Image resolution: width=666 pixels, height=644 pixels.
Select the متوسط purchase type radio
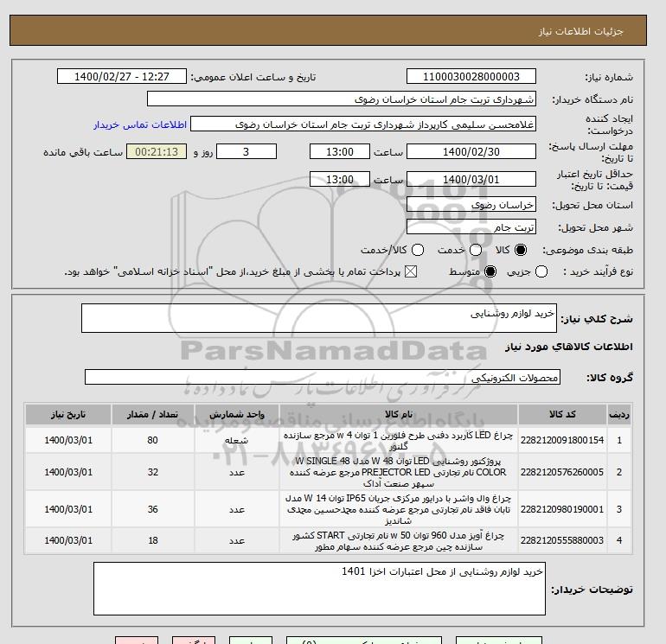[490, 271]
